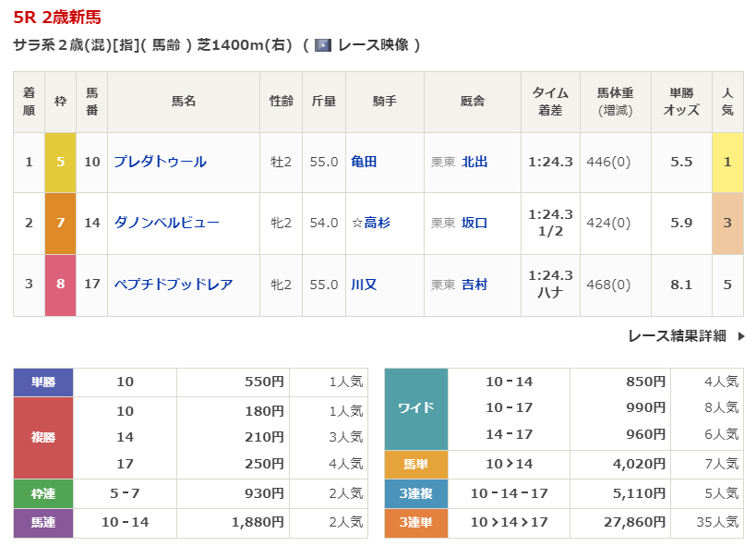This screenshot has width=756, height=546.
Task: Click trainer 坂口 link
Action: [474, 223]
